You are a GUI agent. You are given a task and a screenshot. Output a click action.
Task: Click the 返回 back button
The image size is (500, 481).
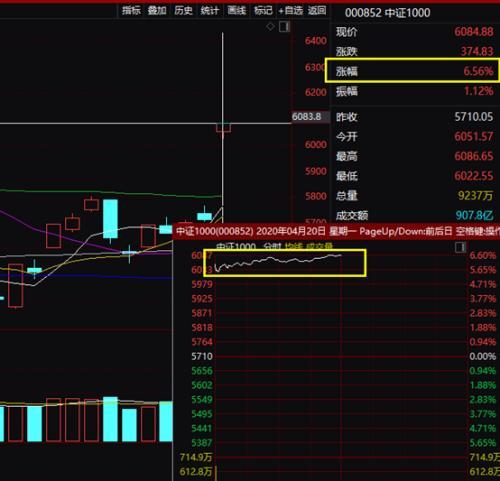tap(317, 11)
